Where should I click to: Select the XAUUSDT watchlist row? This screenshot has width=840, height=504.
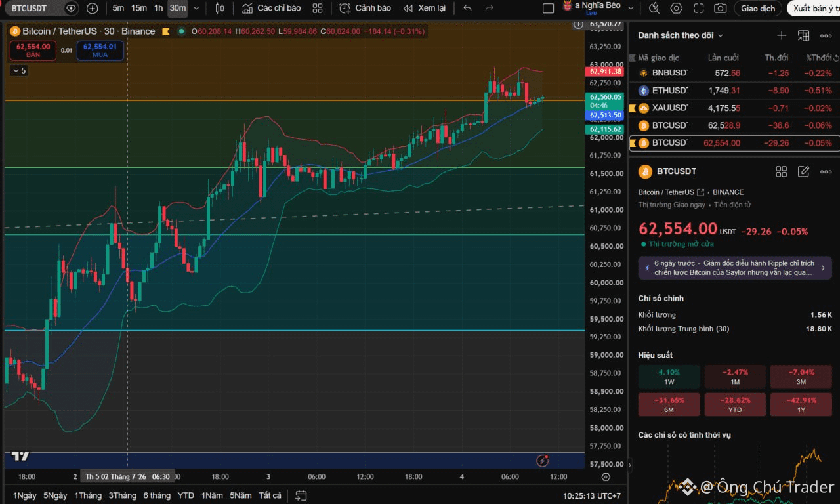point(734,108)
